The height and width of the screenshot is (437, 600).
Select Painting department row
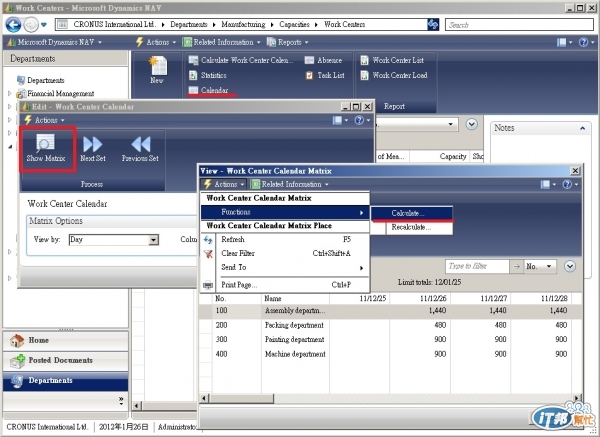(390, 339)
